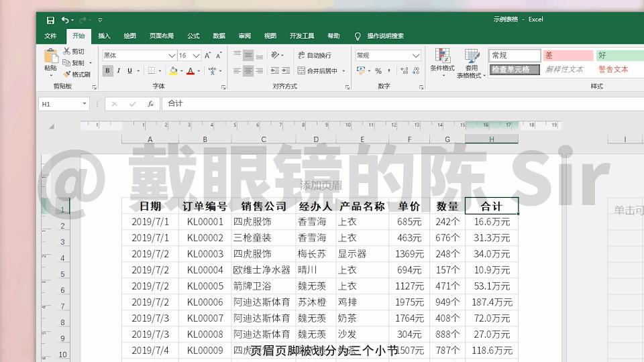
Task: Click the red Font Color A swatch
Action: point(191,71)
